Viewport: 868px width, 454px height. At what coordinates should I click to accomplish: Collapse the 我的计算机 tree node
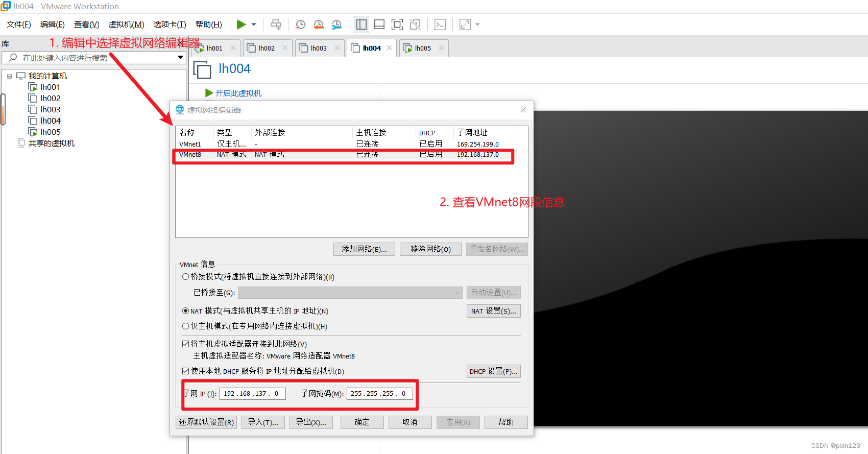tap(9, 76)
